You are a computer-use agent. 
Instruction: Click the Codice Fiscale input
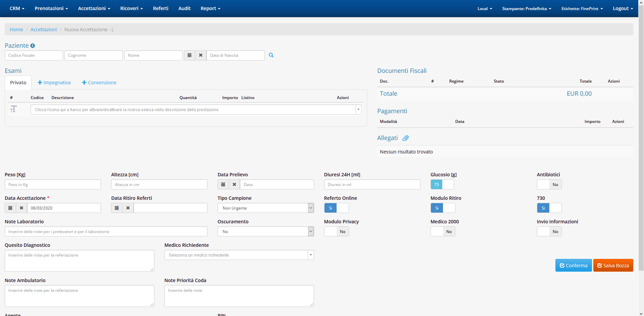point(34,55)
